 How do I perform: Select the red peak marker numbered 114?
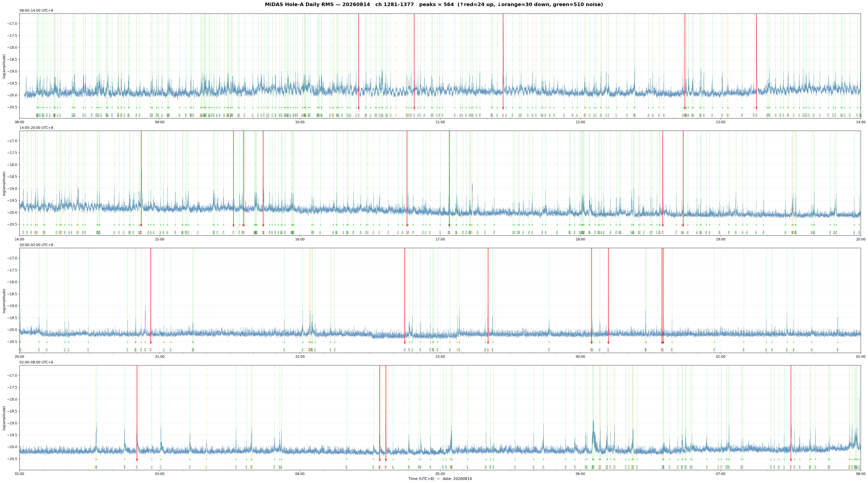(x=358, y=108)
